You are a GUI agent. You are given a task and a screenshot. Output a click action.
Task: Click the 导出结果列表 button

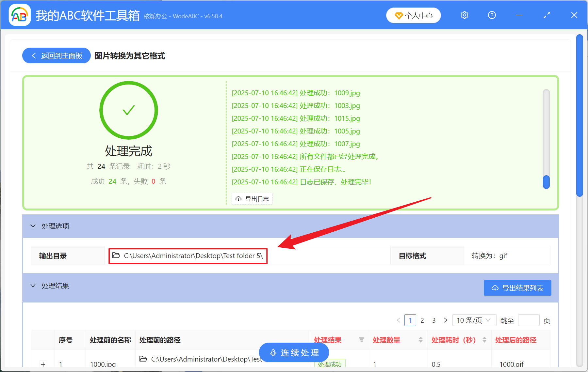[x=517, y=288]
